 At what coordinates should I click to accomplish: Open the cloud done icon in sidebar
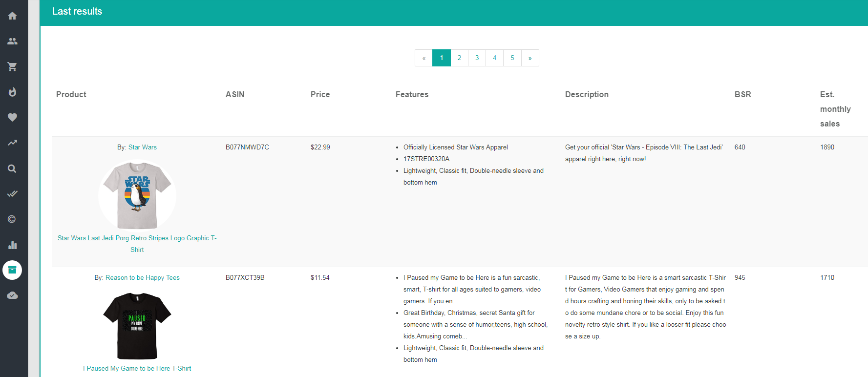[12, 295]
